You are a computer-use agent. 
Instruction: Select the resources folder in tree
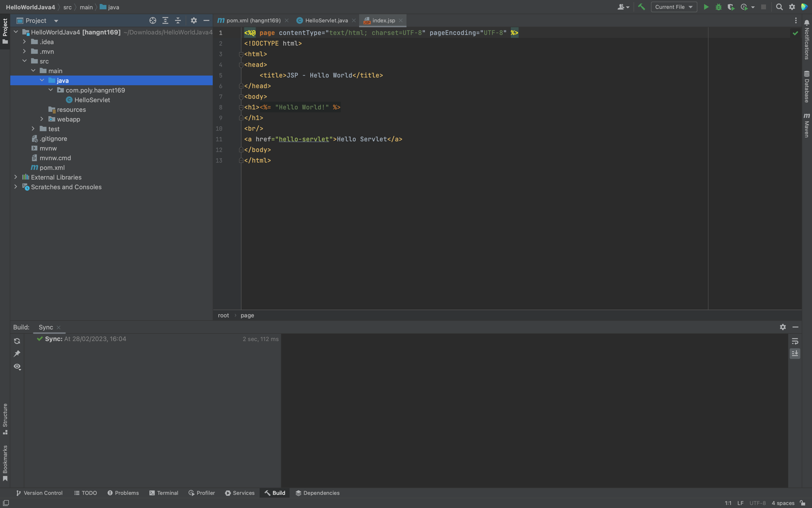[x=72, y=109]
